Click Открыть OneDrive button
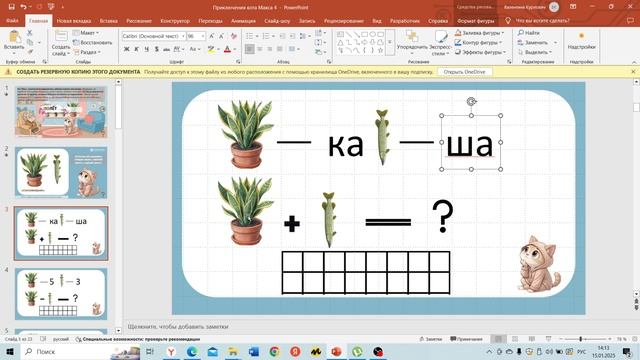 tap(464, 72)
